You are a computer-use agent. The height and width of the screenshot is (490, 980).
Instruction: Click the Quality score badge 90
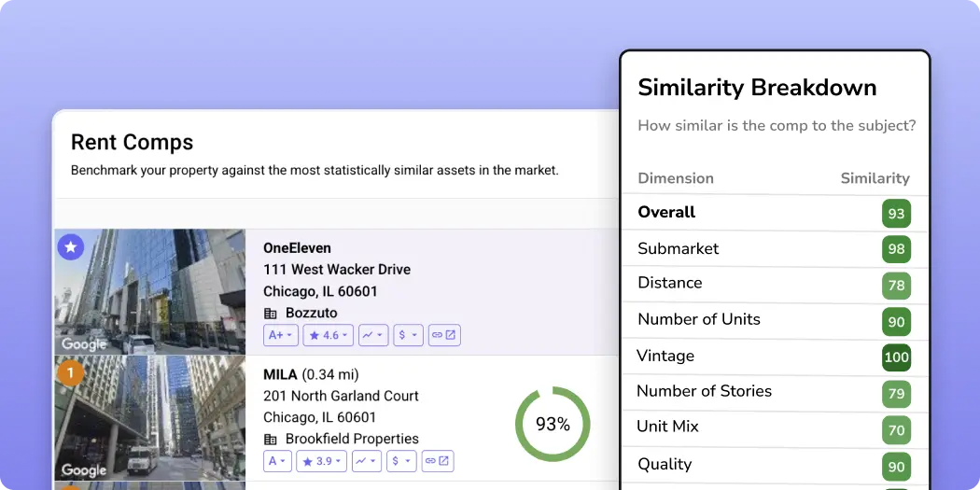[896, 467]
